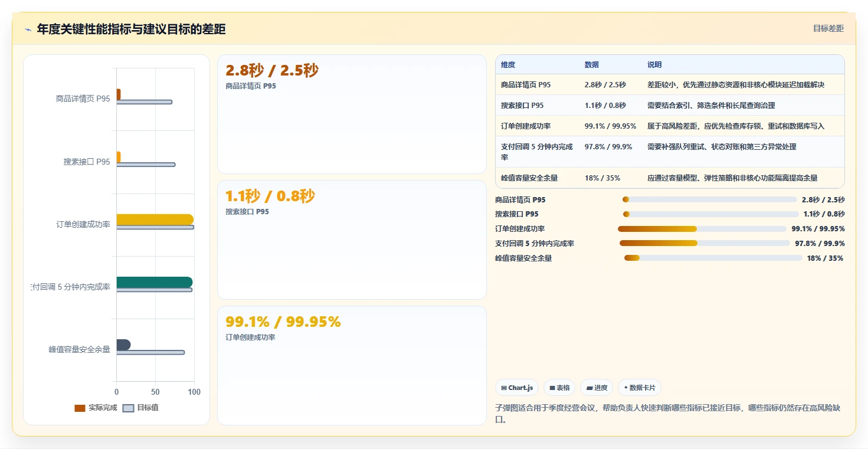
Task: Click the 维度 column header
Action: pyautogui.click(x=508, y=65)
